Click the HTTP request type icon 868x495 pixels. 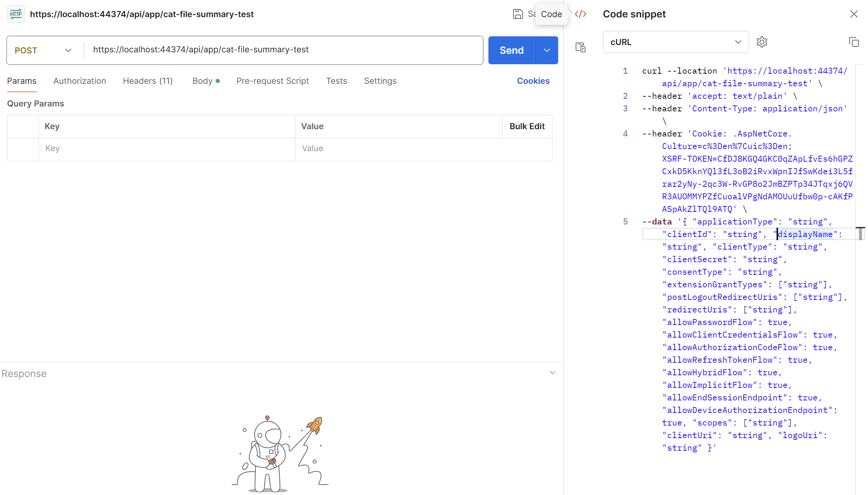tap(16, 14)
